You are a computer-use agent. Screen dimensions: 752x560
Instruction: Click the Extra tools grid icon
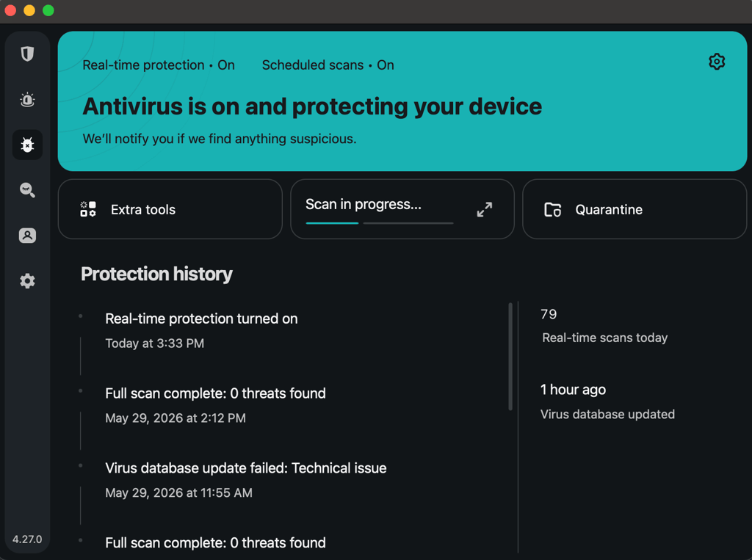[x=88, y=209]
